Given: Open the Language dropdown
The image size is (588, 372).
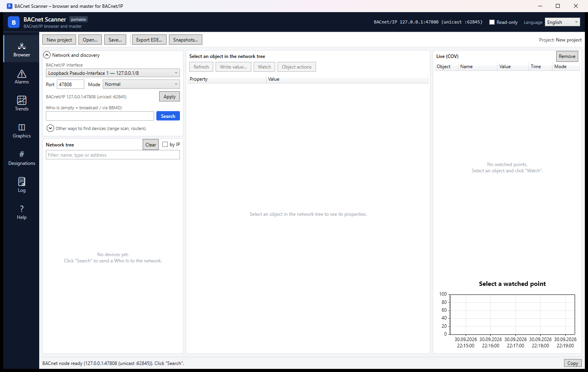Looking at the screenshot, I should (x=563, y=22).
